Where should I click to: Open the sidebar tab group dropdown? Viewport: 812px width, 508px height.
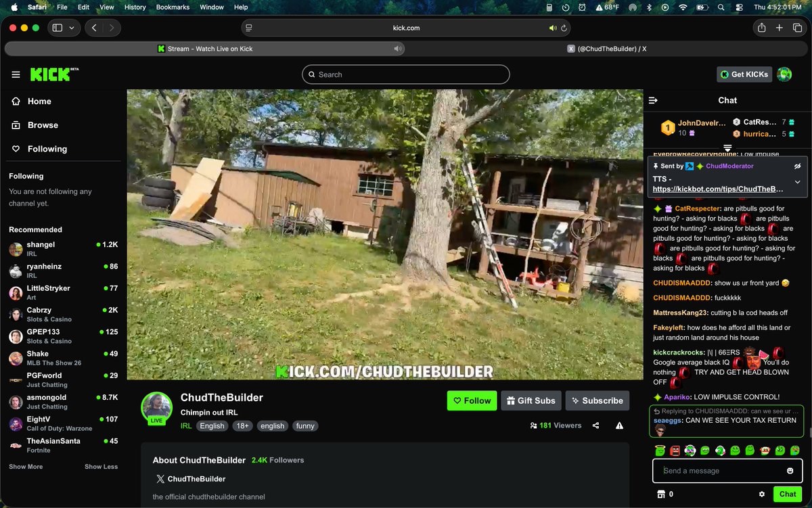click(x=72, y=28)
